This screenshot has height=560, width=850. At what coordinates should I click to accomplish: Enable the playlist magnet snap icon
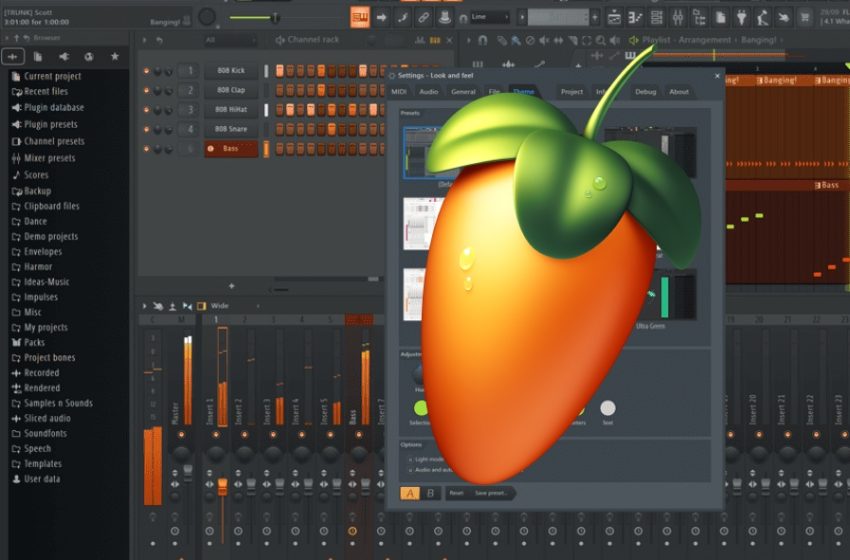pyautogui.click(x=482, y=40)
